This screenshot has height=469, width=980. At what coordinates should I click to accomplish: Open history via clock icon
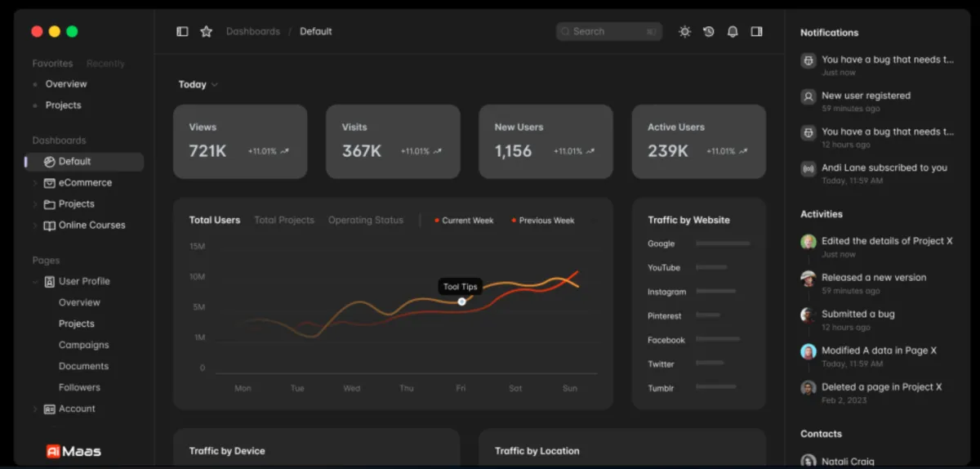click(x=709, y=32)
